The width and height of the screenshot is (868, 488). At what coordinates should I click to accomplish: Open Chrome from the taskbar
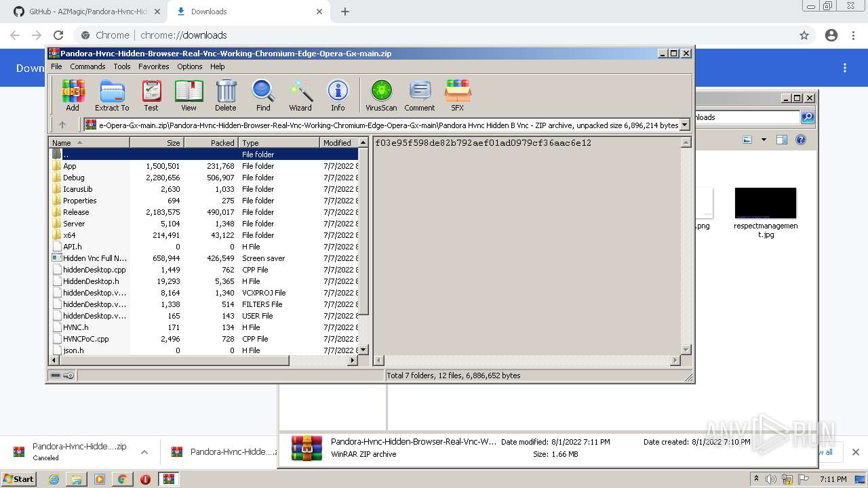point(122,479)
